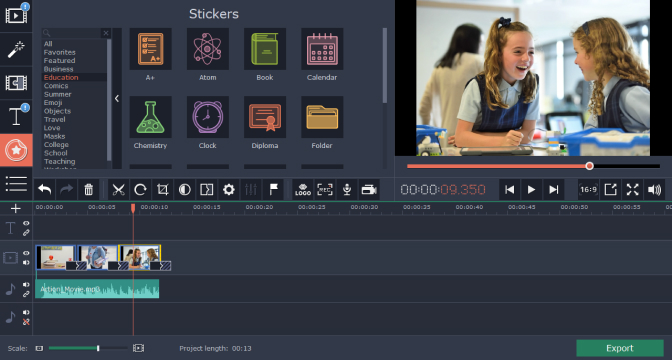Select the Comics sticker category
Viewport: 672px width, 360px height.
(56, 86)
